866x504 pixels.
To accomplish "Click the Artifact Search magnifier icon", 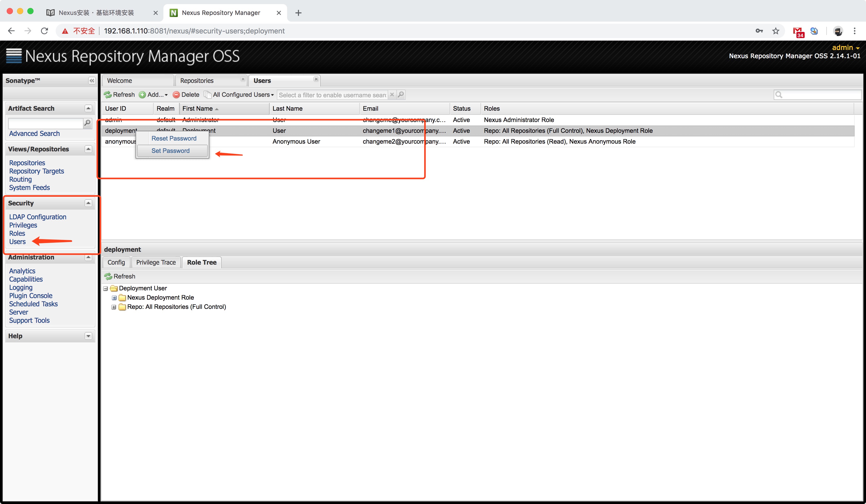I will 88,123.
